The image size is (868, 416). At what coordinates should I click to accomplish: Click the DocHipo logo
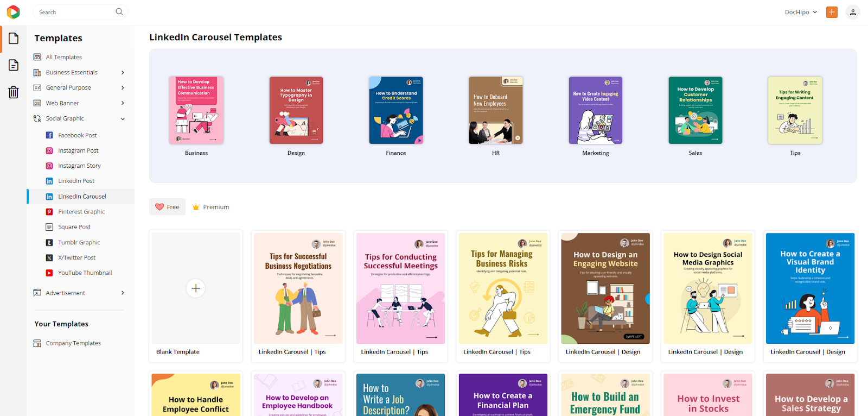(13, 12)
